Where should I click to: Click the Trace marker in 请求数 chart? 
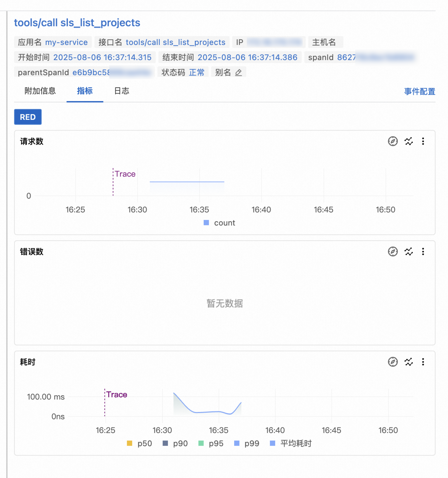point(125,174)
